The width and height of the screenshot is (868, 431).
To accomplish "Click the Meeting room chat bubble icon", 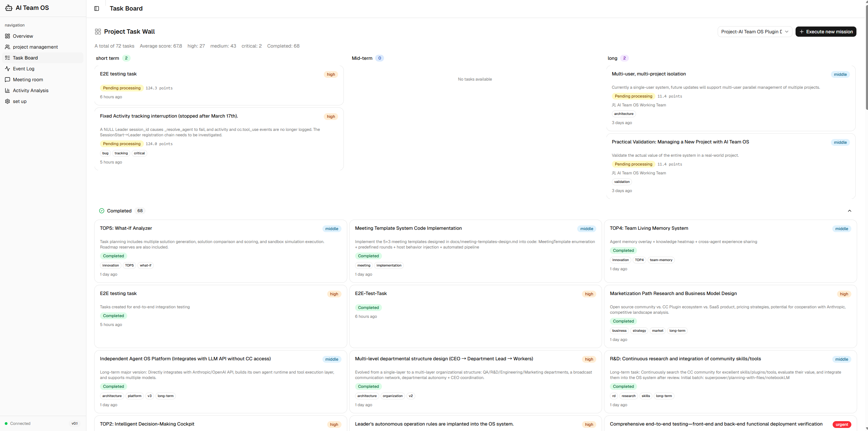I will (x=7, y=80).
